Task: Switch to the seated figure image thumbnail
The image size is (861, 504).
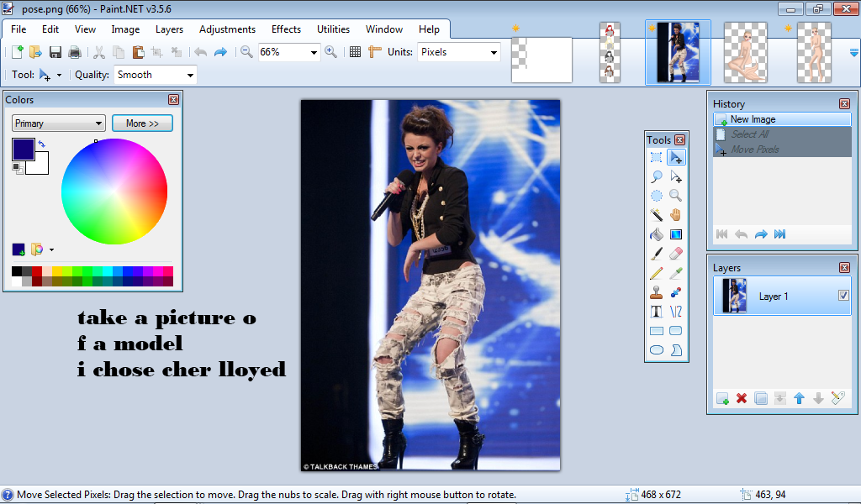Action: (x=745, y=53)
